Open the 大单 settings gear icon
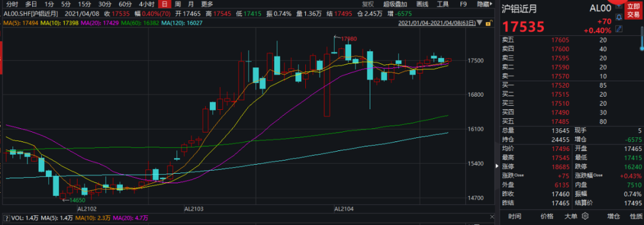The image size is (644, 225). coord(586,217)
